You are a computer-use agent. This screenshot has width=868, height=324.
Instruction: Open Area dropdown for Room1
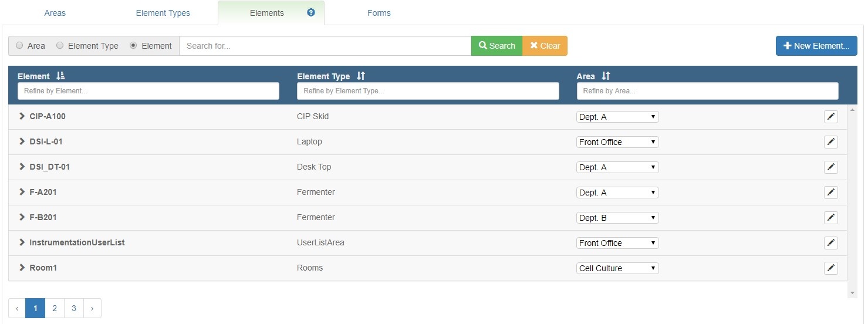click(x=617, y=268)
